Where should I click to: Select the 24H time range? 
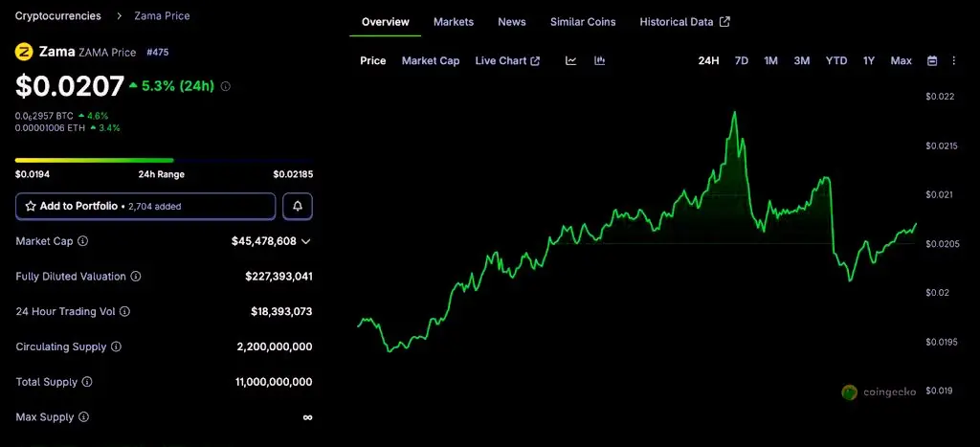coord(709,60)
